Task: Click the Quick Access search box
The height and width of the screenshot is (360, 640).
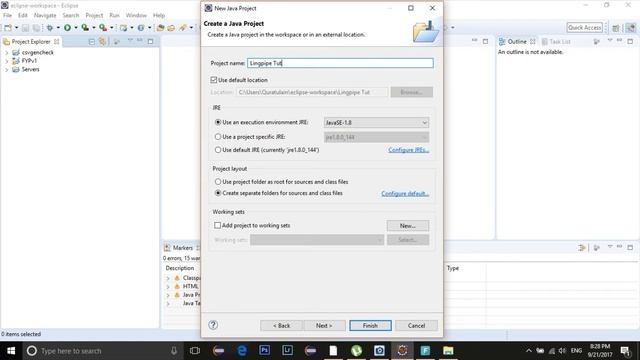Action: pyautogui.click(x=584, y=28)
